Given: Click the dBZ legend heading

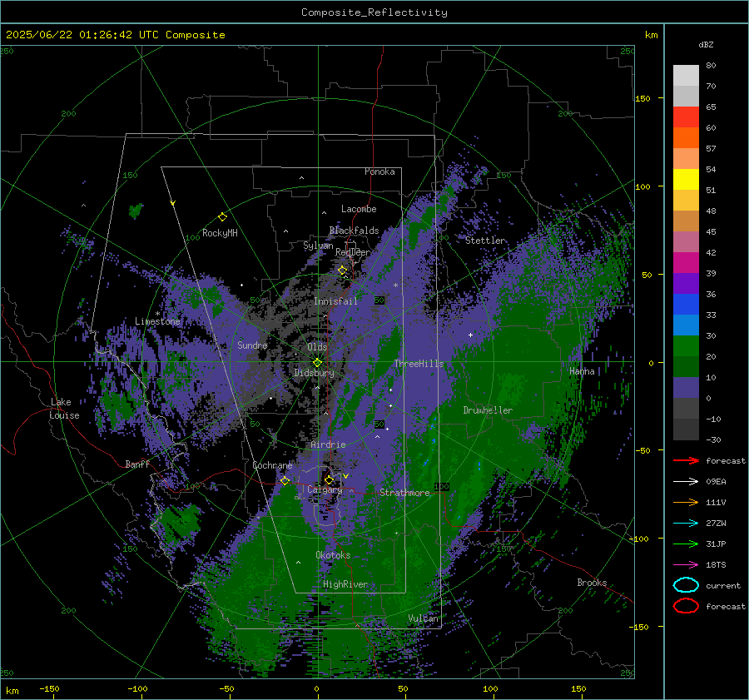Looking at the screenshot, I should (706, 45).
